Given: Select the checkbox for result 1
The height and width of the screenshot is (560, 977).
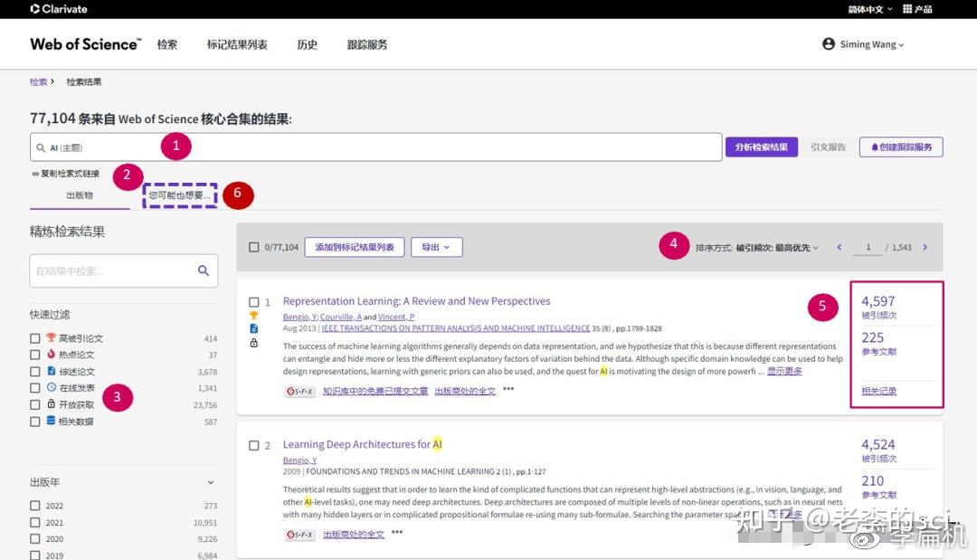Looking at the screenshot, I should [254, 301].
